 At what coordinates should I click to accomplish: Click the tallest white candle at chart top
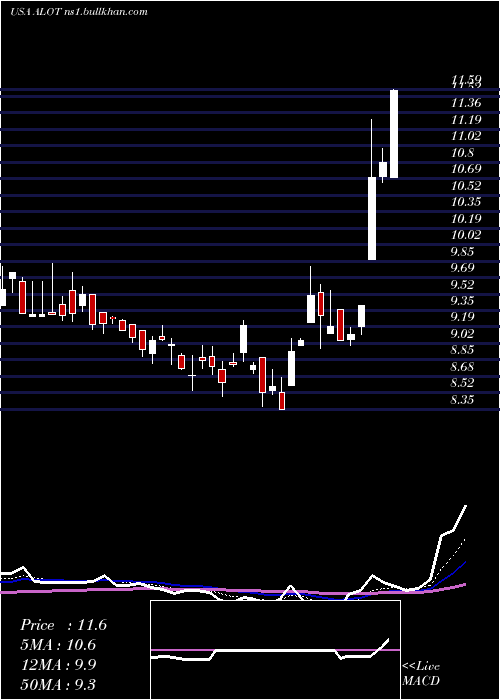tap(394, 134)
